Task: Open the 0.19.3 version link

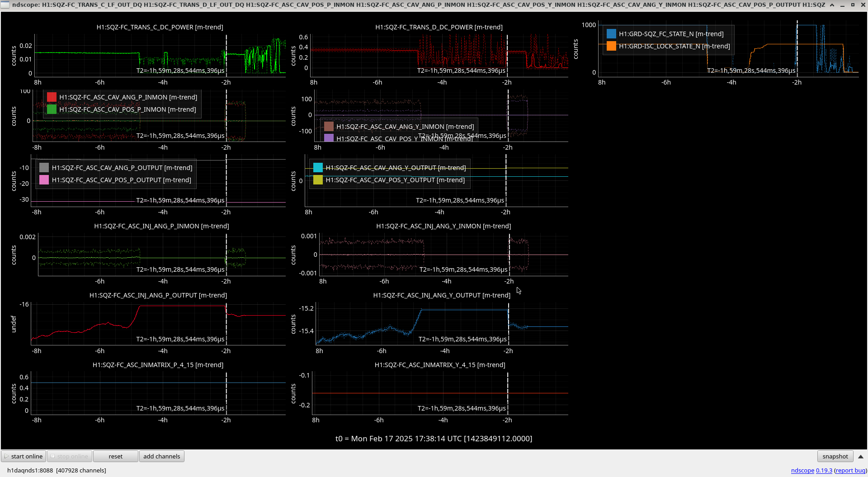Action: click(824, 470)
